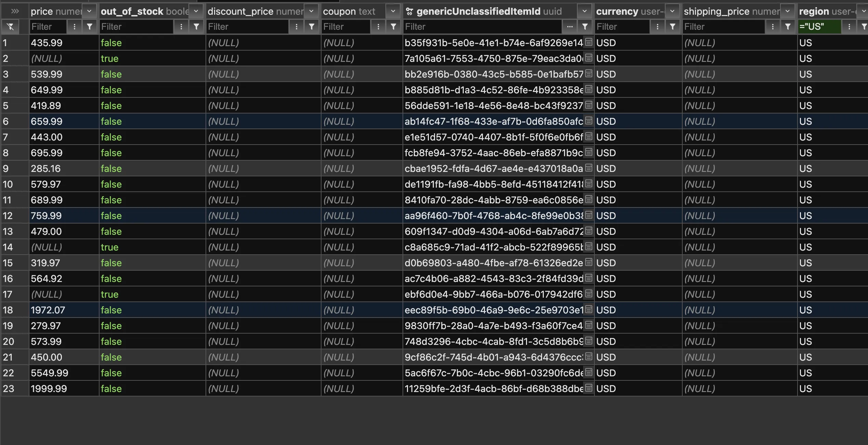This screenshot has width=868, height=445.
Task: Open out_of_stock column header dropdown
Action: coord(196,11)
